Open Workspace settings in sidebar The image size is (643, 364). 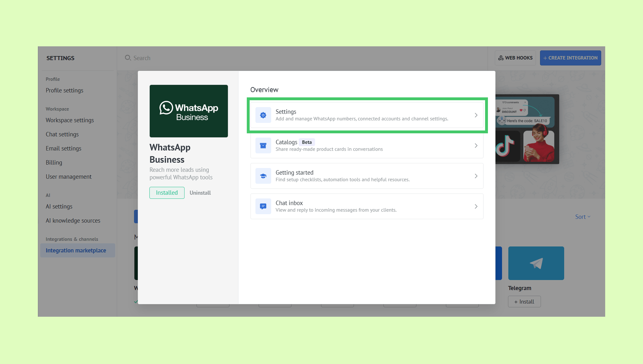(x=70, y=120)
